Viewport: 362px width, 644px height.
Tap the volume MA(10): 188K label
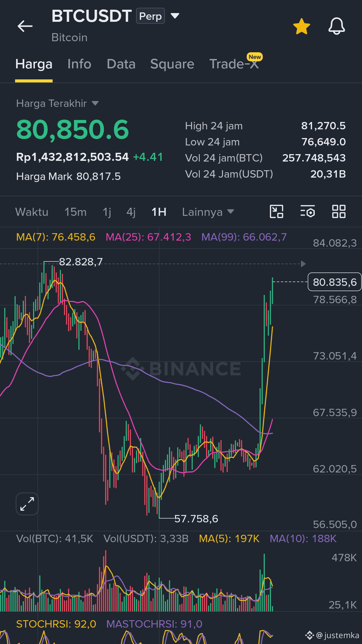(x=303, y=539)
